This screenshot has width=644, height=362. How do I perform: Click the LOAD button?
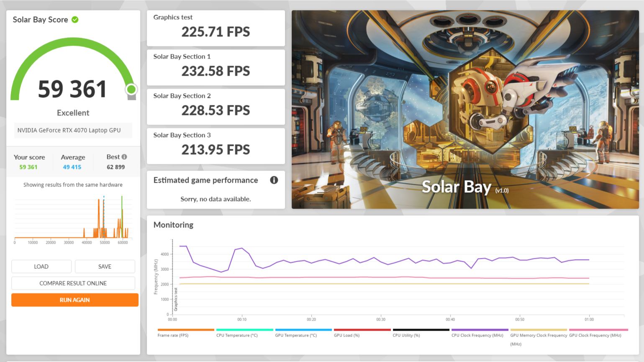[x=41, y=266]
